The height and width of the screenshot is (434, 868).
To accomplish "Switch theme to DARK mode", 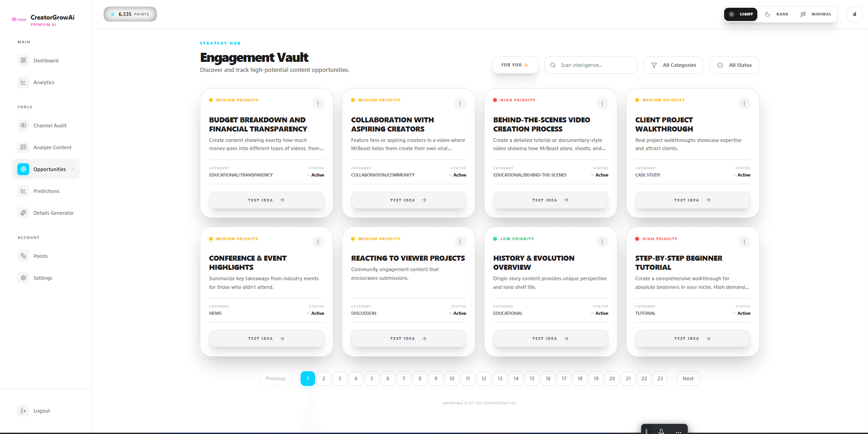I will point(776,14).
